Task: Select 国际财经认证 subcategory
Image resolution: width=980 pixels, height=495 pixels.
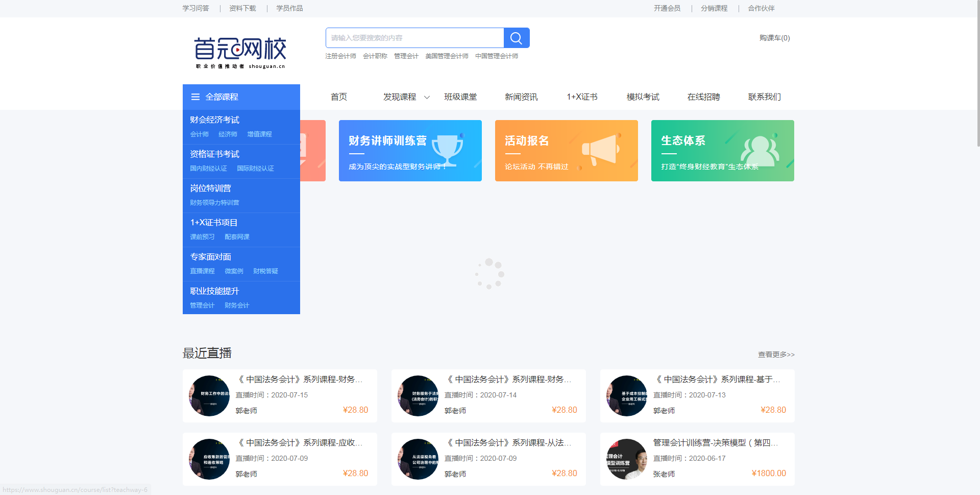Action: click(255, 169)
